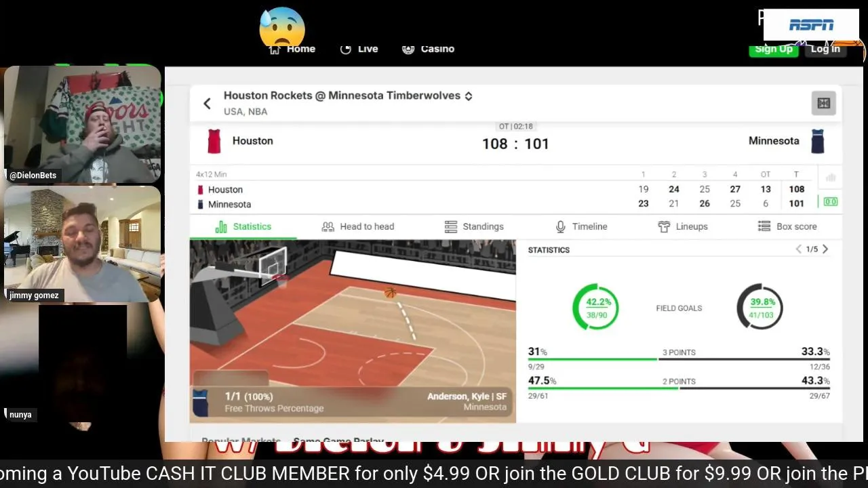Click the anxious sweating emoji
The height and width of the screenshot is (488, 868).
(282, 27)
